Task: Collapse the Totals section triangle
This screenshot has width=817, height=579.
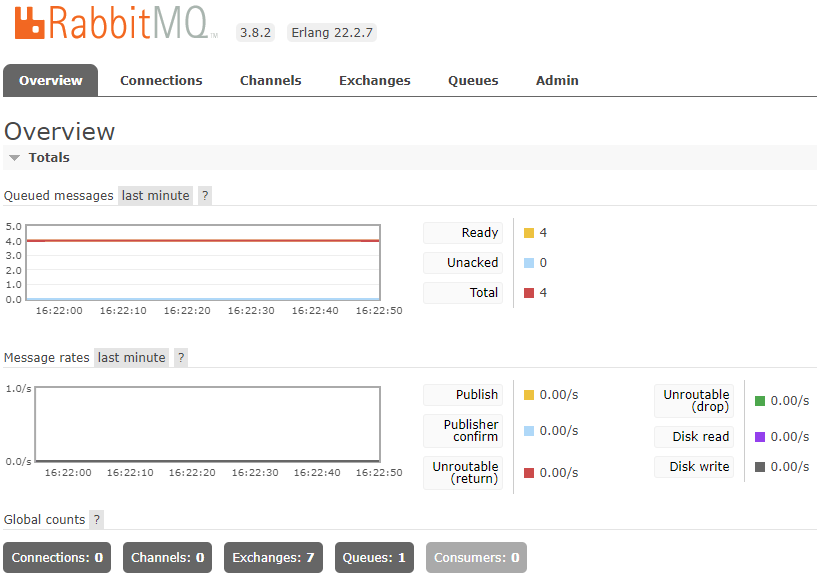Action: pyautogui.click(x=15, y=157)
